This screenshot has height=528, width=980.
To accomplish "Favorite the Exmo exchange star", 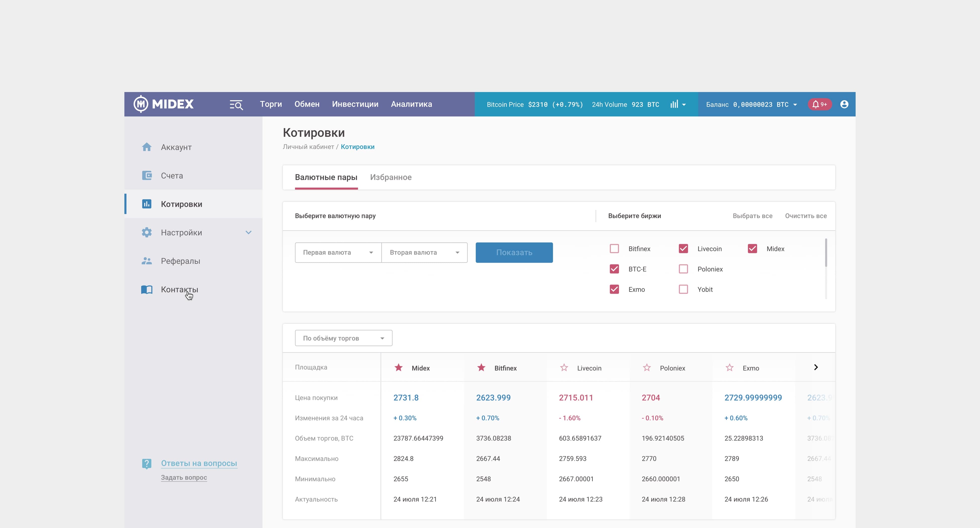I will pos(729,368).
